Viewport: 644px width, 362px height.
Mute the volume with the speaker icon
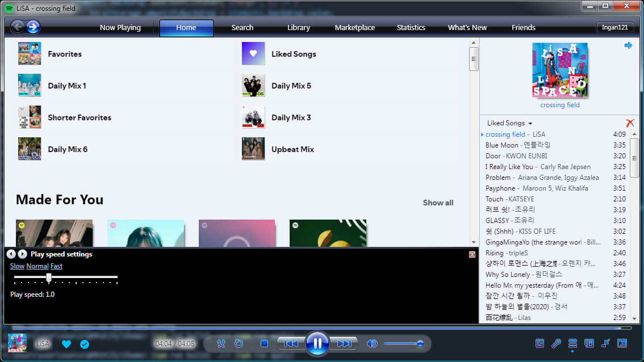click(x=372, y=343)
